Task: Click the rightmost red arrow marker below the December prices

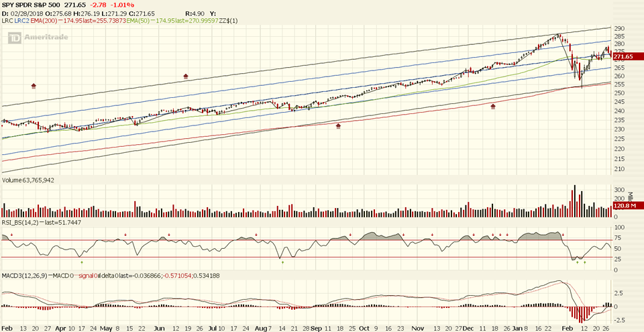Action: coord(494,106)
